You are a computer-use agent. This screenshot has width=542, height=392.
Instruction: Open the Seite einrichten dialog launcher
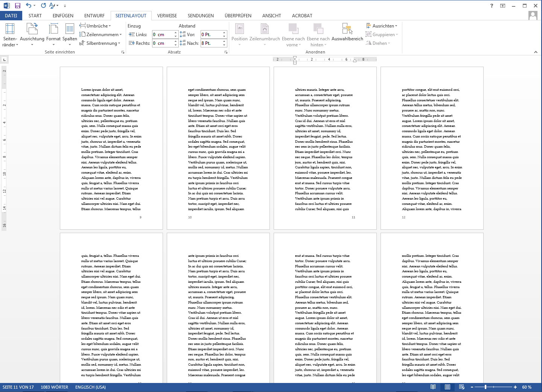(x=123, y=52)
